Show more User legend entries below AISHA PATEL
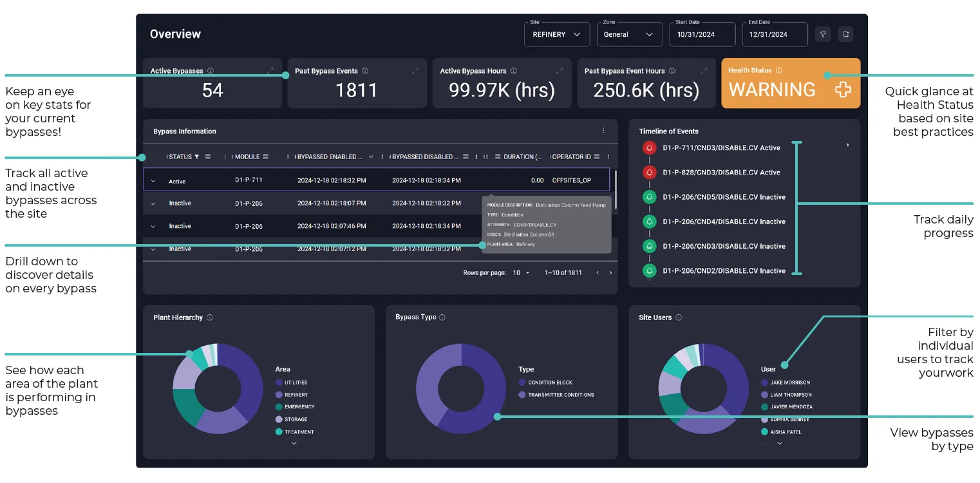The height and width of the screenshot is (483, 980). 780,443
